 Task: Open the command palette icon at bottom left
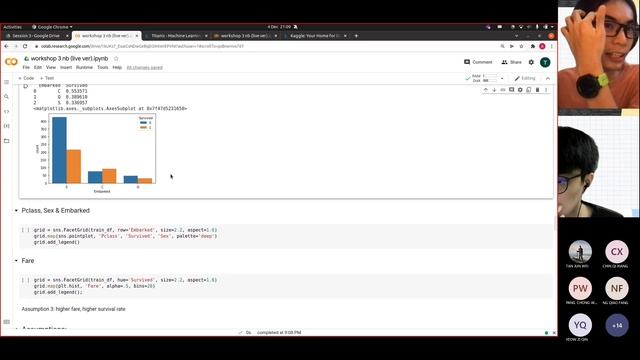[7, 322]
